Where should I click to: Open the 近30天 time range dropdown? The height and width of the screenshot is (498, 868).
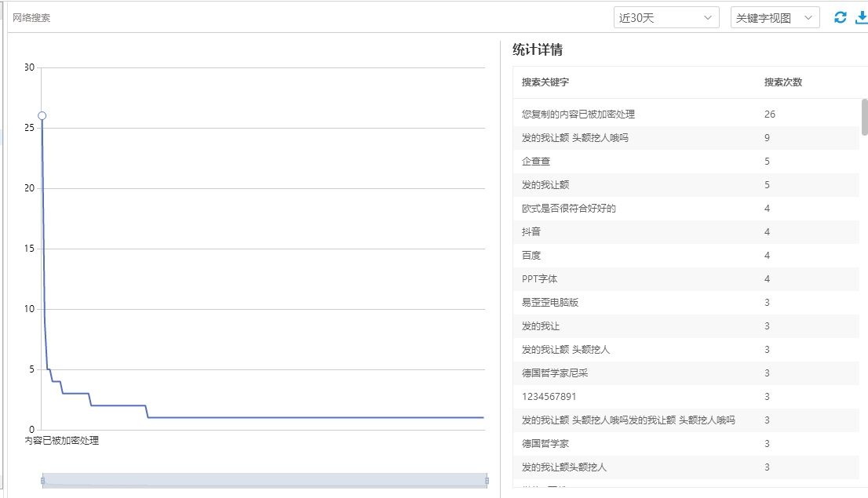tap(666, 16)
